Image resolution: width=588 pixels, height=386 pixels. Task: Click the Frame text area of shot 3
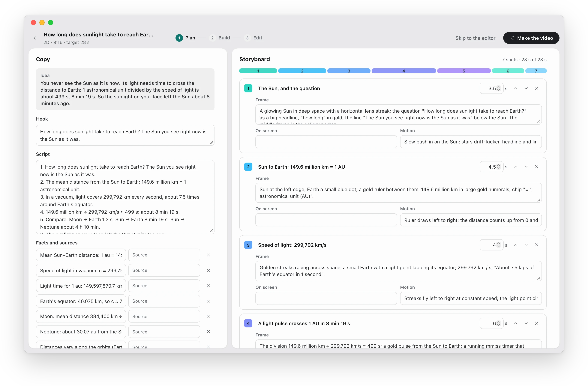[x=398, y=271]
